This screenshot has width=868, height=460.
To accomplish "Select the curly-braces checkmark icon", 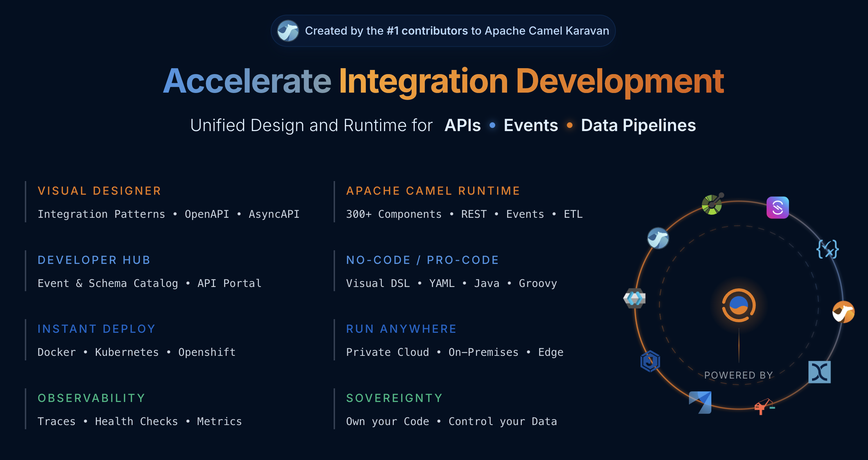I will [x=827, y=249].
